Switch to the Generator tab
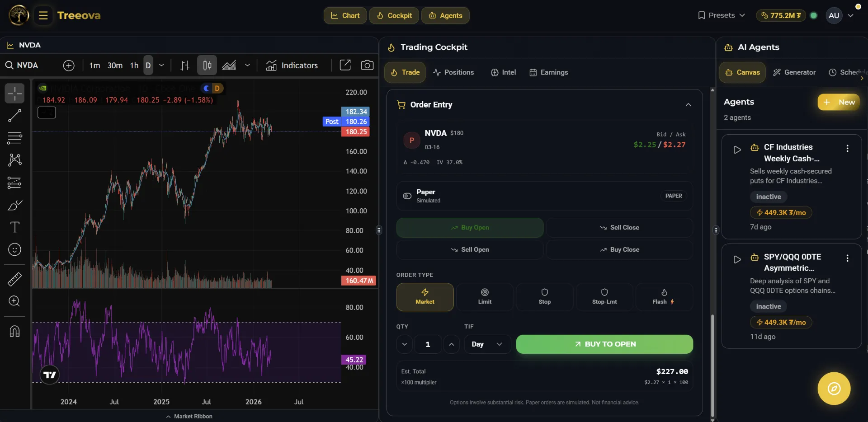This screenshot has width=868, height=422. [x=794, y=72]
